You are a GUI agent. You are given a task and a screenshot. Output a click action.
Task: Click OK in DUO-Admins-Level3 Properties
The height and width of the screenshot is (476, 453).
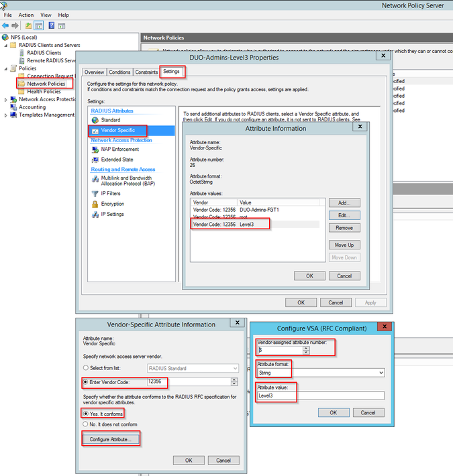[301, 302]
